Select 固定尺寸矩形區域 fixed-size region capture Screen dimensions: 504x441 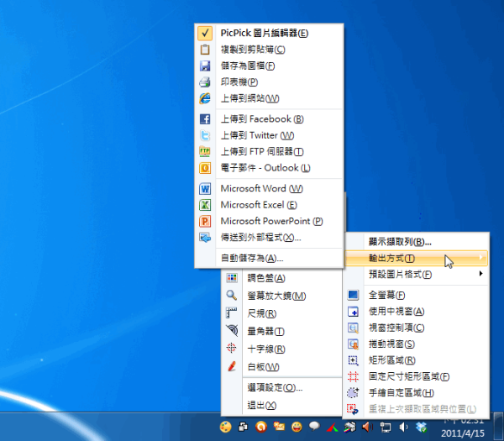(x=408, y=376)
